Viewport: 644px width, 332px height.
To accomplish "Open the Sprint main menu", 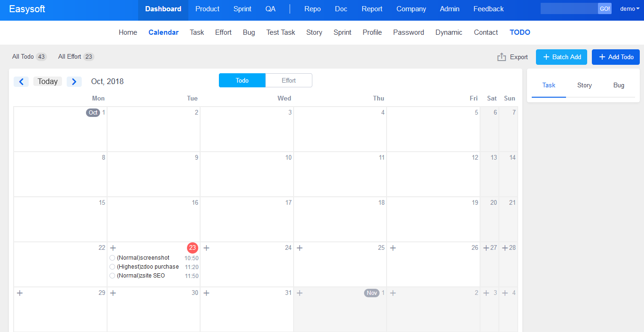I will click(242, 9).
